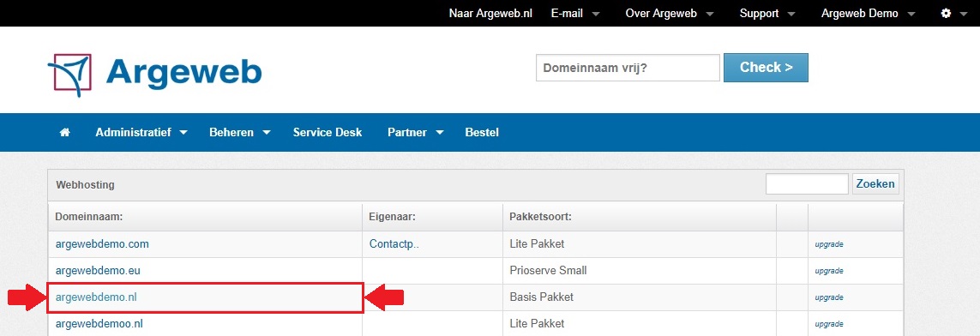Expand the Administratief menu

141,132
